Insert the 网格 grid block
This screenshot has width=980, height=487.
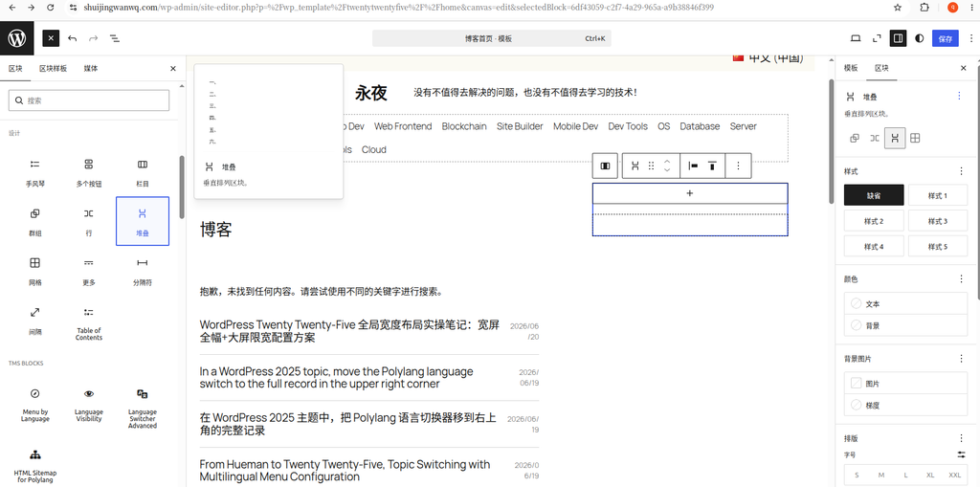[35, 272]
